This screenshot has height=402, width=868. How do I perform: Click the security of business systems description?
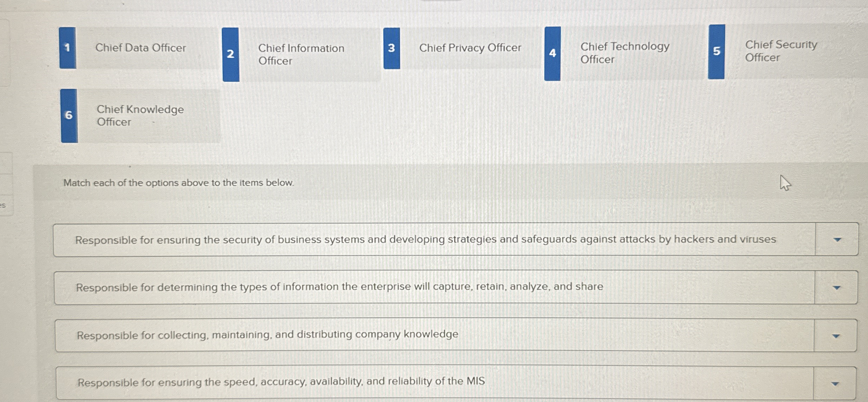pos(425,240)
